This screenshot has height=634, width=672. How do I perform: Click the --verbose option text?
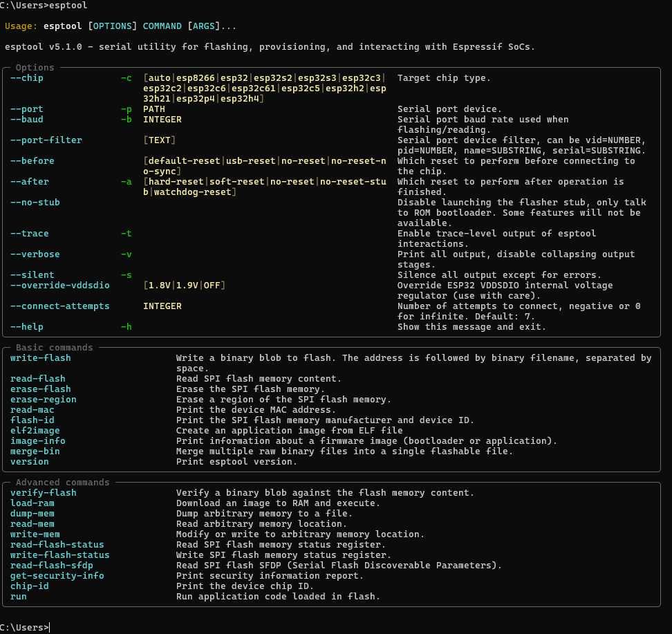35,254
